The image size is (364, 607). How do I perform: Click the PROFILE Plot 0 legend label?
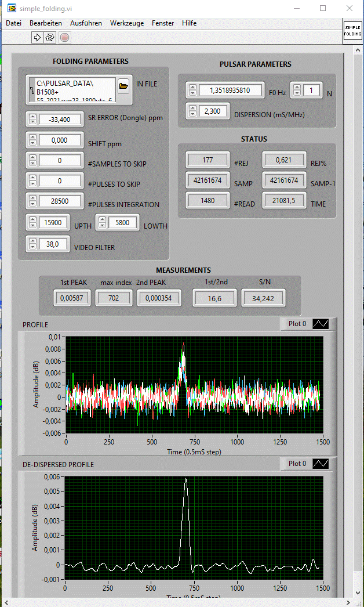tap(297, 324)
